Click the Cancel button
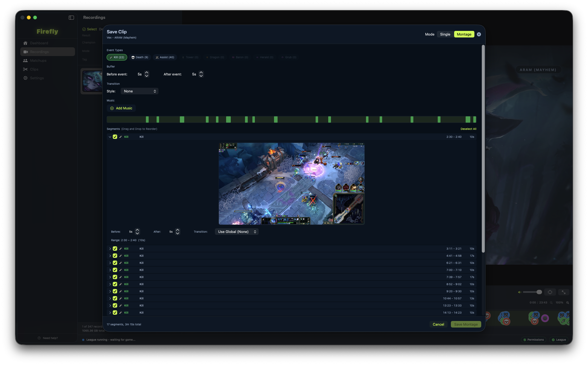The width and height of the screenshot is (588, 365). tap(438, 324)
